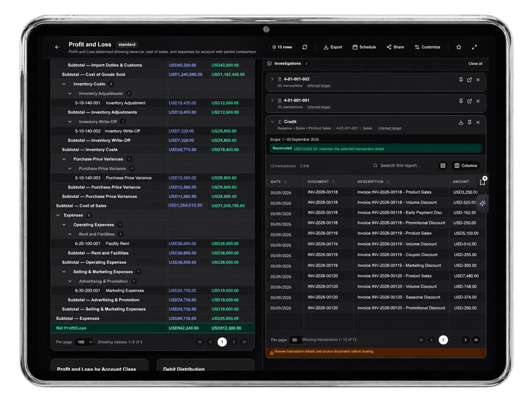
Task: Open 4-01-001-001 investigation in new window
Action: click(469, 101)
